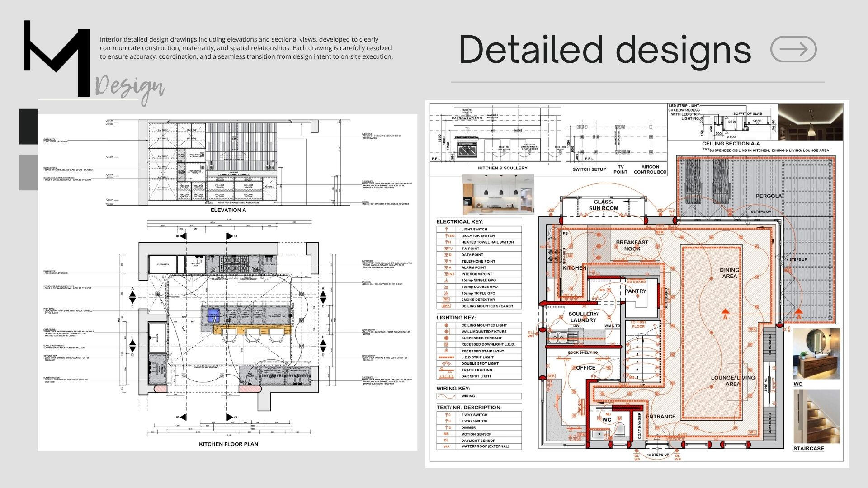Open the staircase lighting photo

[816, 416]
